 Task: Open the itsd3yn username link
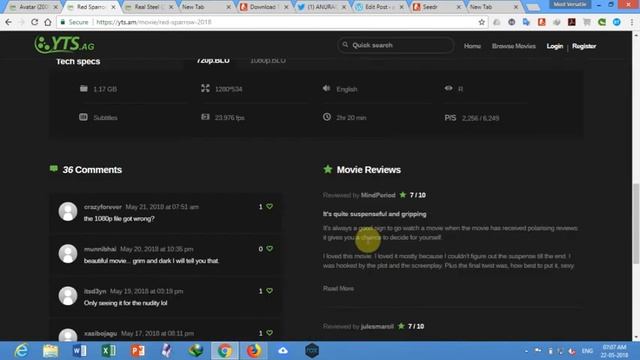point(95,291)
